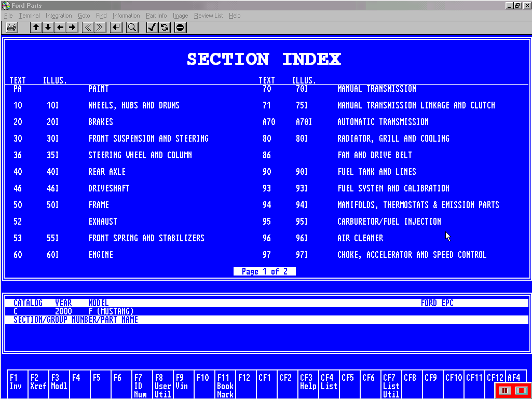532x399 pixels.
Task: Click the right arrow toolbar button
Action: (x=72, y=27)
